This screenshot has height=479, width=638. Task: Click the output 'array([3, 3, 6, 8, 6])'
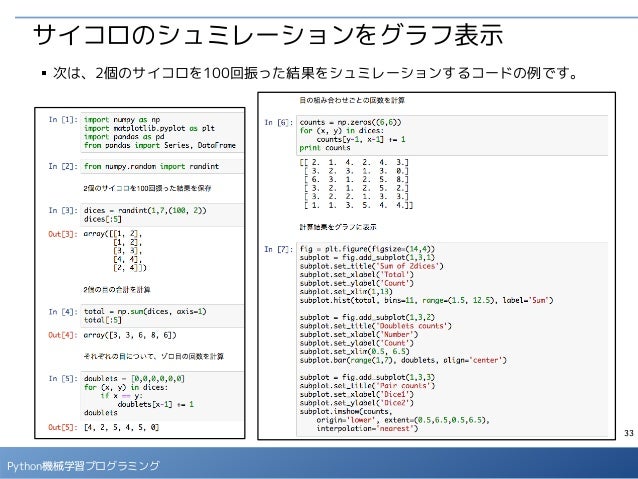[x=130, y=335]
